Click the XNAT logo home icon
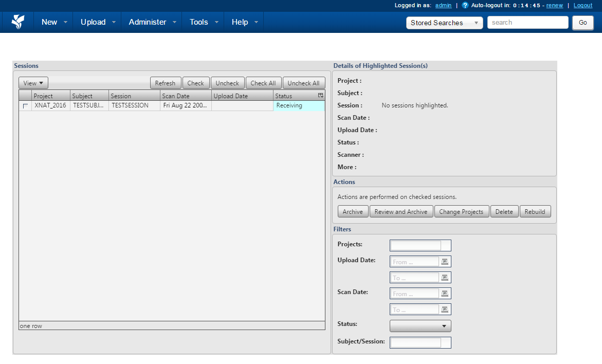The image size is (602, 364). pyautogui.click(x=18, y=22)
